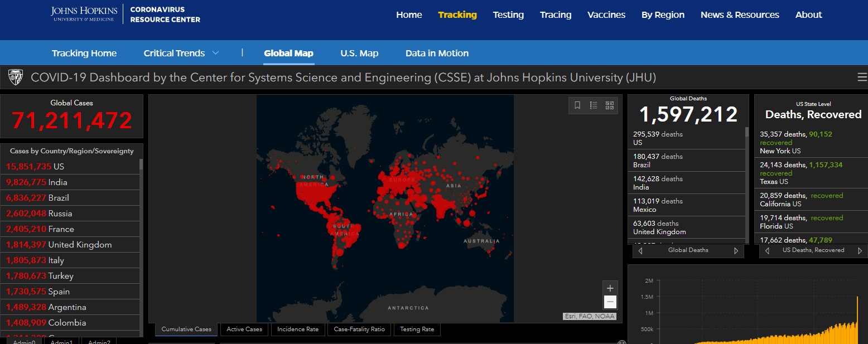Switch to the Active Cases tab
Screen dimensions: 868x344
[x=244, y=330]
